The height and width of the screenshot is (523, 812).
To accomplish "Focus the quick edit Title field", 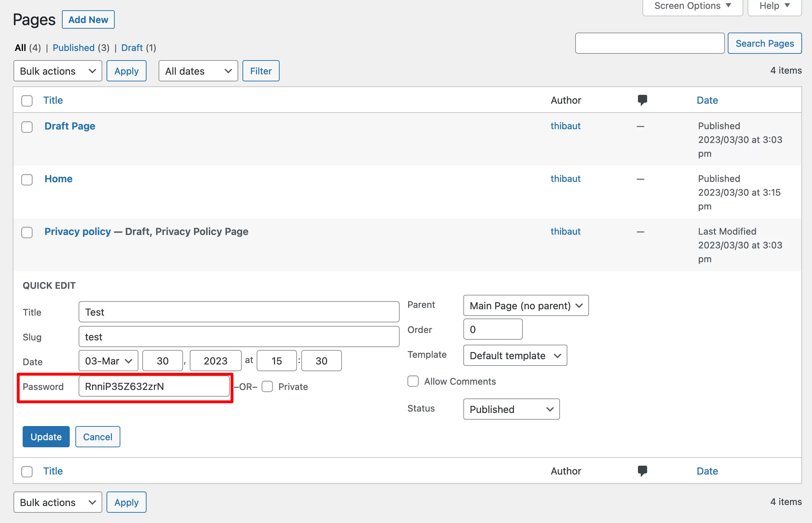I will tap(239, 312).
